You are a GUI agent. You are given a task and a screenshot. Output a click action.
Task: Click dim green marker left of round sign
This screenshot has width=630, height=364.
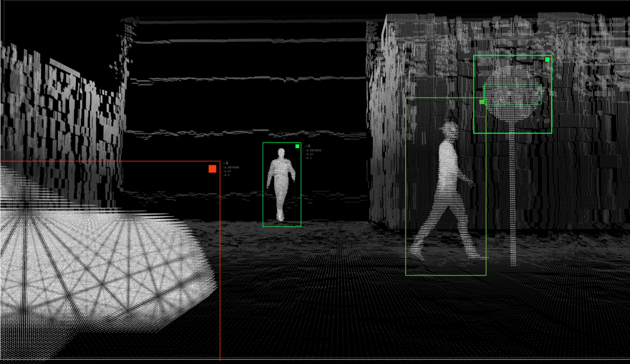[x=482, y=101]
